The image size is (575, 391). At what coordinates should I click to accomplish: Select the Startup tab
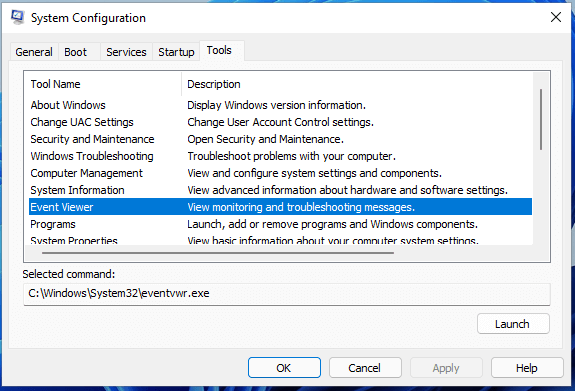point(176,52)
